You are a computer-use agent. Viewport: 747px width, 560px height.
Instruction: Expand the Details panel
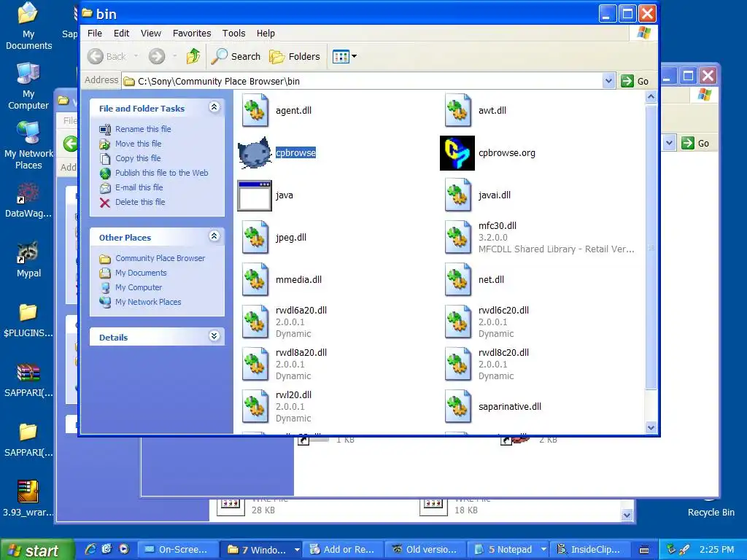pyautogui.click(x=214, y=336)
